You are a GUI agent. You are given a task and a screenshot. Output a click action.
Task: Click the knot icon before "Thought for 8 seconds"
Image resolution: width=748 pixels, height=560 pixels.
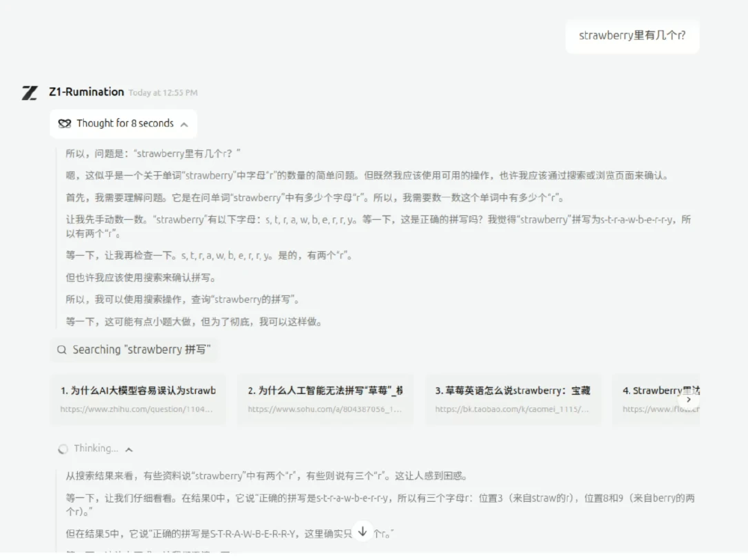[x=64, y=123]
